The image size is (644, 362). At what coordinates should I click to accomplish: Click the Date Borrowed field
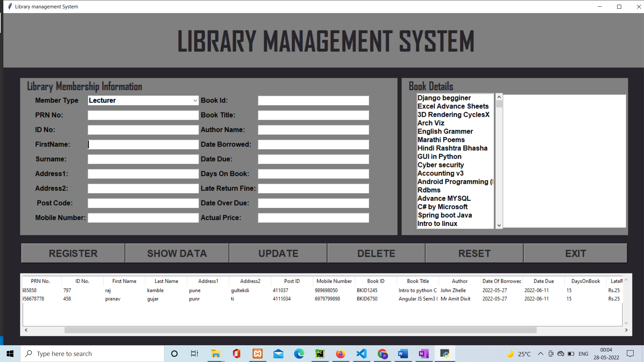[313, 144]
